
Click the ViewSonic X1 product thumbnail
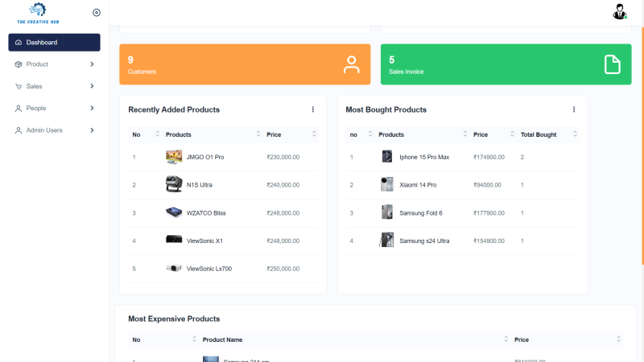174,240
